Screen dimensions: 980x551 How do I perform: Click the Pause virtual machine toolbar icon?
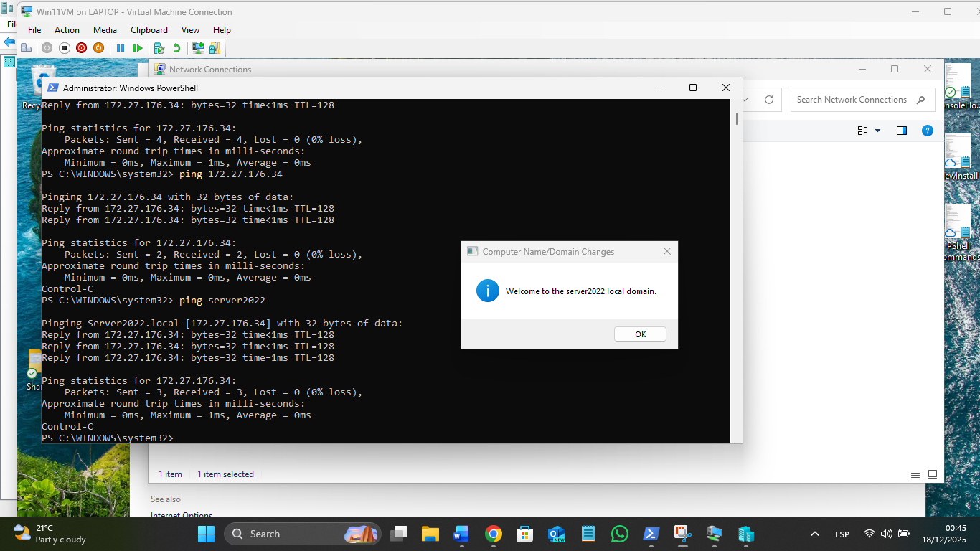click(x=121, y=48)
